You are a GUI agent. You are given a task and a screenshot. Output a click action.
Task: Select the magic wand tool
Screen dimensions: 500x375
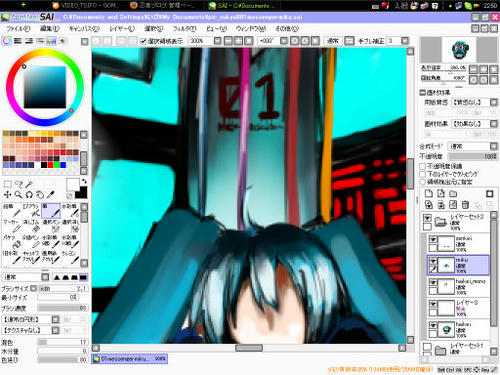[29, 184]
